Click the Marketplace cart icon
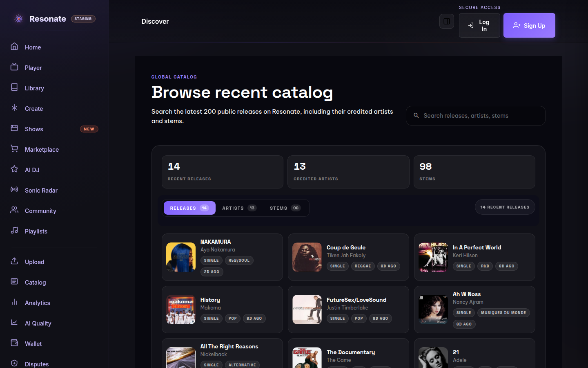The height and width of the screenshot is (368, 588). [x=14, y=148]
